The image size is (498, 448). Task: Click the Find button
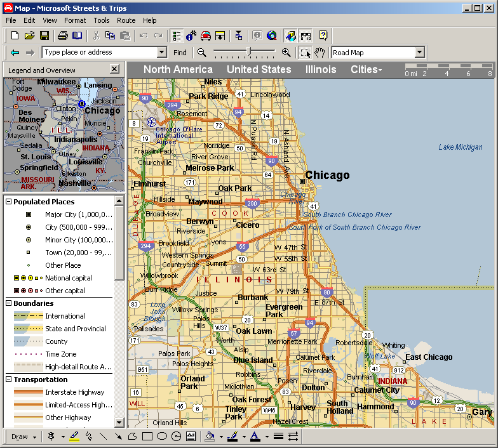(180, 52)
